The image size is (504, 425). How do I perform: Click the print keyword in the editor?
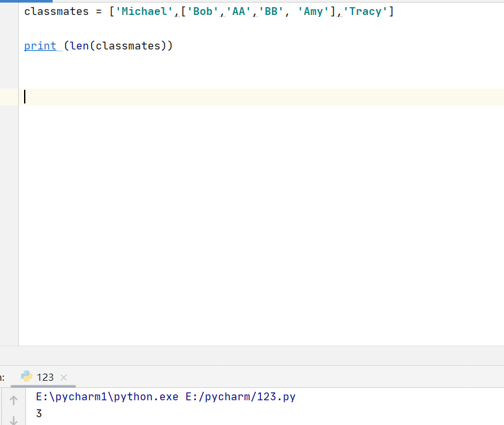(x=40, y=46)
